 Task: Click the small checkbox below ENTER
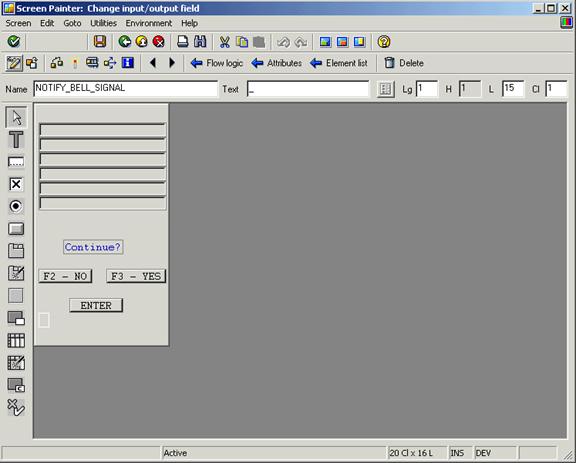click(x=44, y=320)
